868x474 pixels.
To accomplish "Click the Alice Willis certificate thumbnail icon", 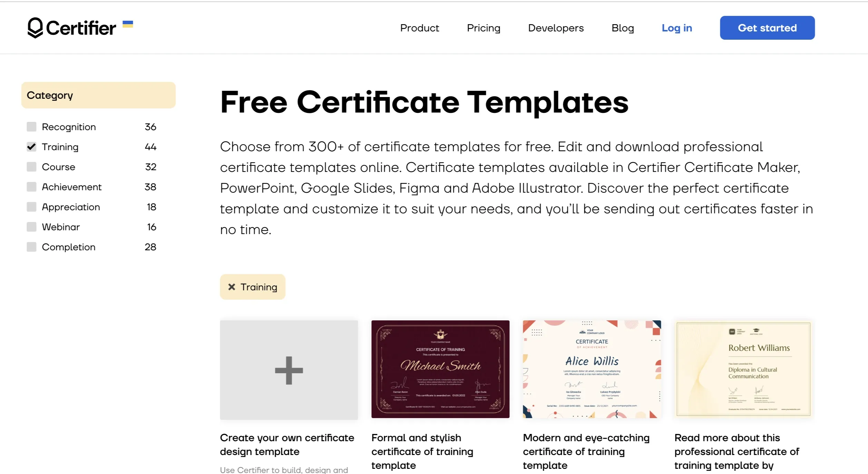I will (592, 369).
